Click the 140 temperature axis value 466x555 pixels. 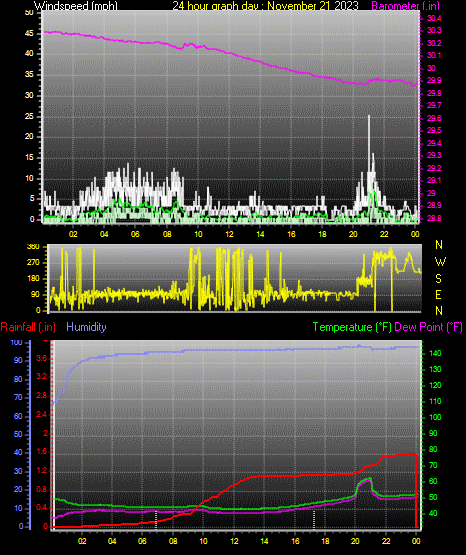click(435, 353)
